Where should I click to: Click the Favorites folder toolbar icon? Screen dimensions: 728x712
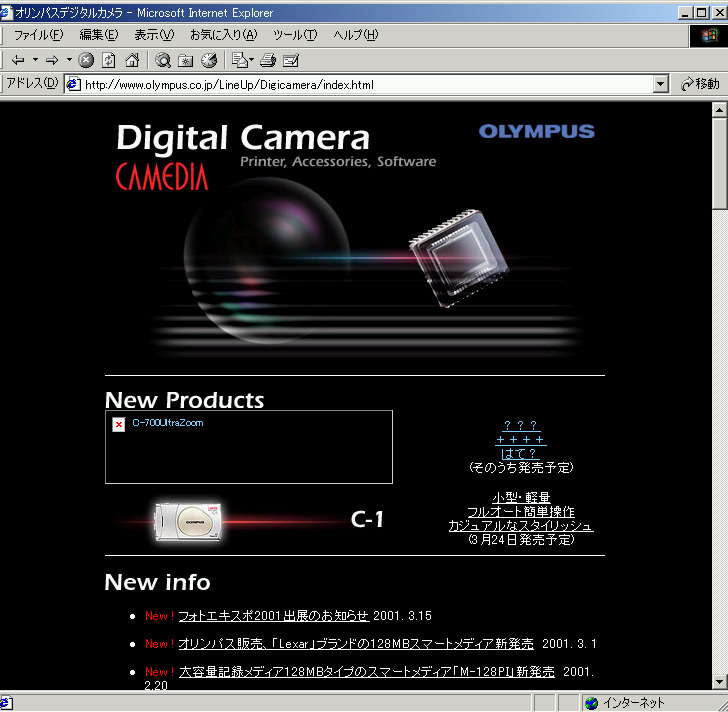[x=186, y=61]
